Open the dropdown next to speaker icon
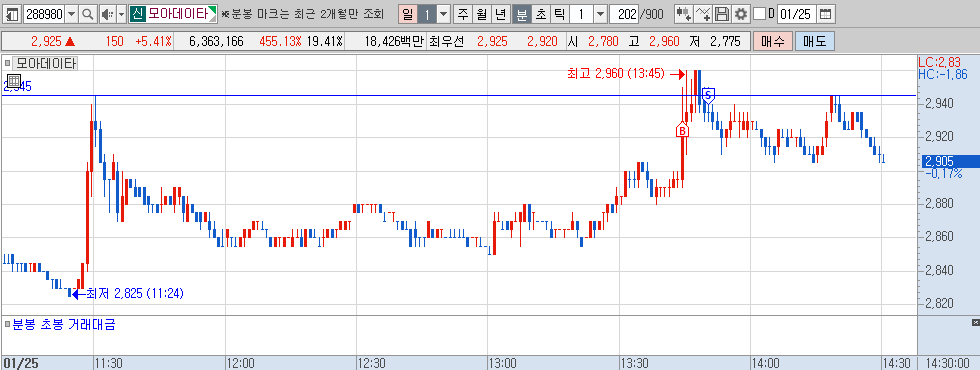Viewport: 980px width, 370px height. pos(121,14)
